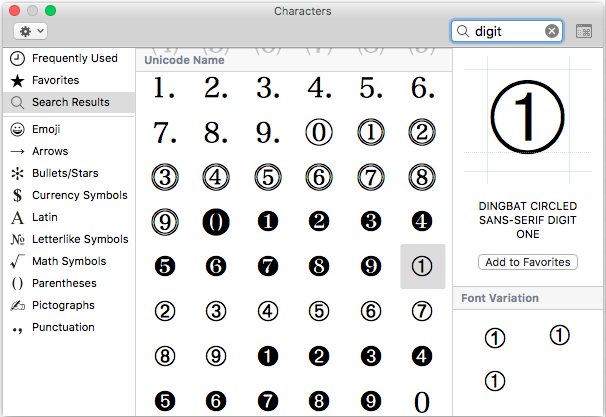This screenshot has height=417, width=606.
Task: Select the white circled sans-serif two
Action: pyautogui.click(x=165, y=311)
